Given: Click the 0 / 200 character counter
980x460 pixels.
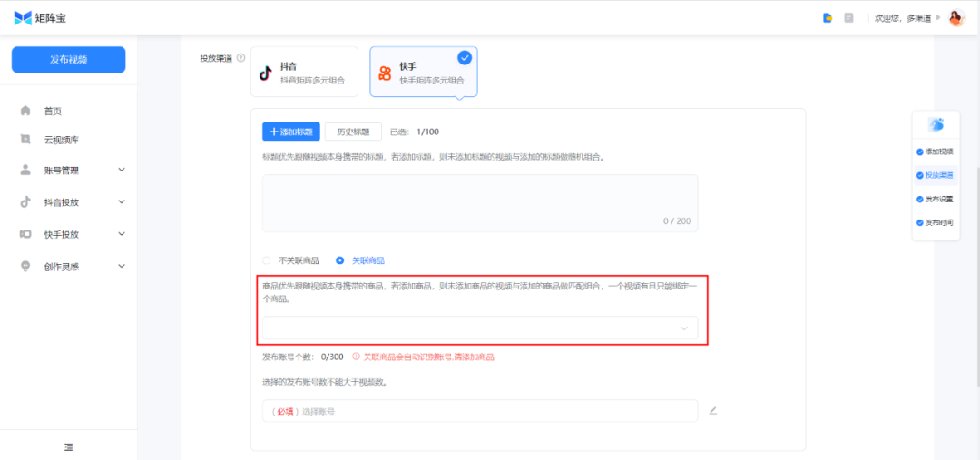Looking at the screenshot, I should 677,220.
